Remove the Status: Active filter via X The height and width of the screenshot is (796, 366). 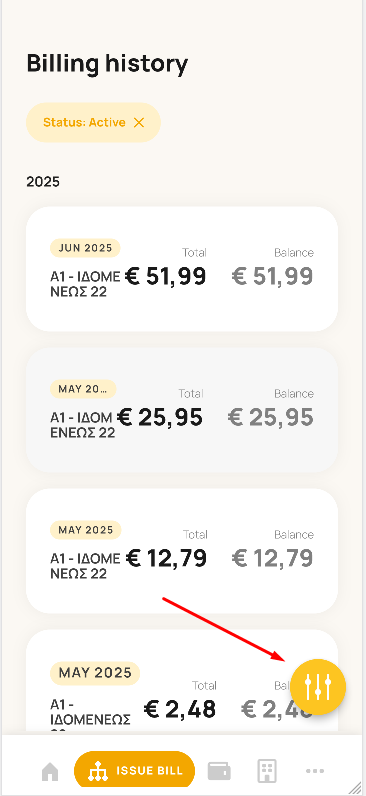click(x=139, y=122)
